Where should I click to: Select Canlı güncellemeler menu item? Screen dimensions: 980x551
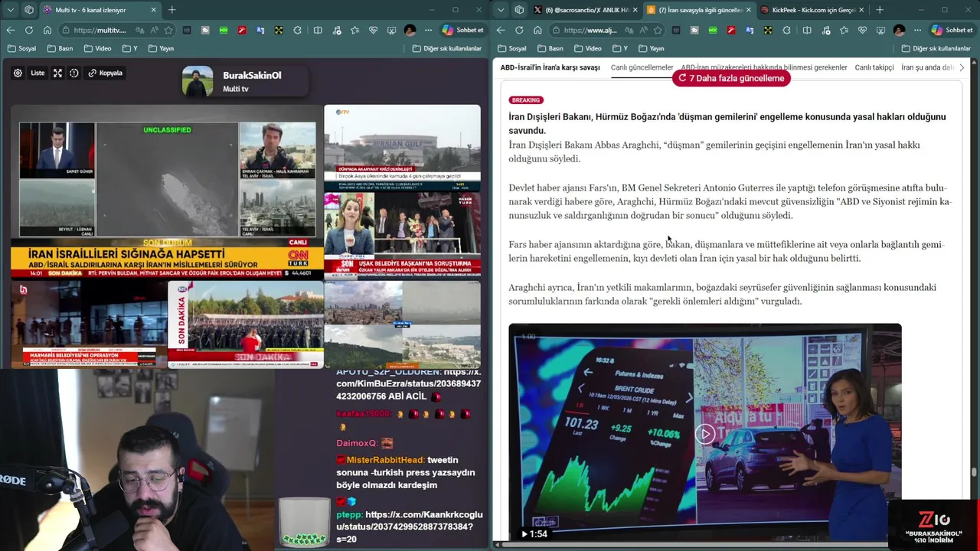coord(642,67)
